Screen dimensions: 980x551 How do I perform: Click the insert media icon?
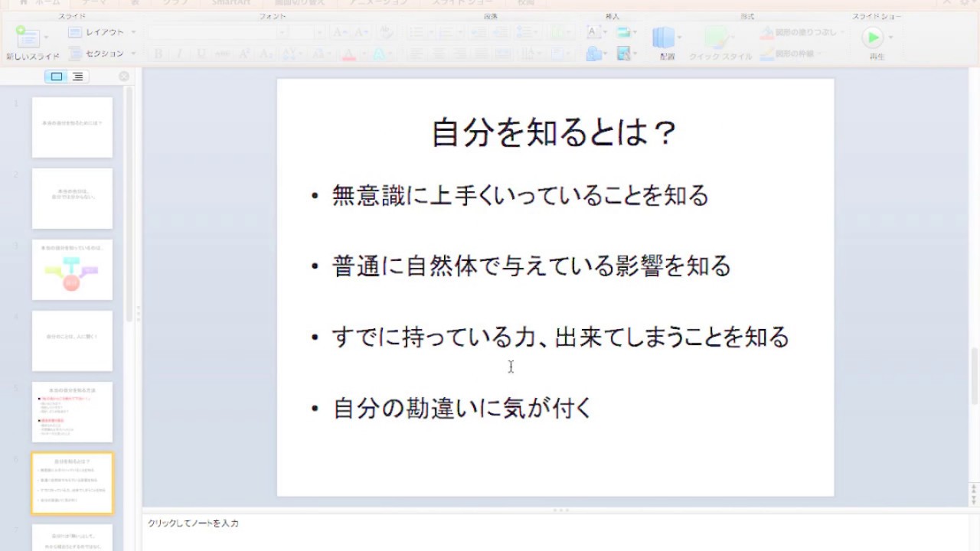point(624,54)
